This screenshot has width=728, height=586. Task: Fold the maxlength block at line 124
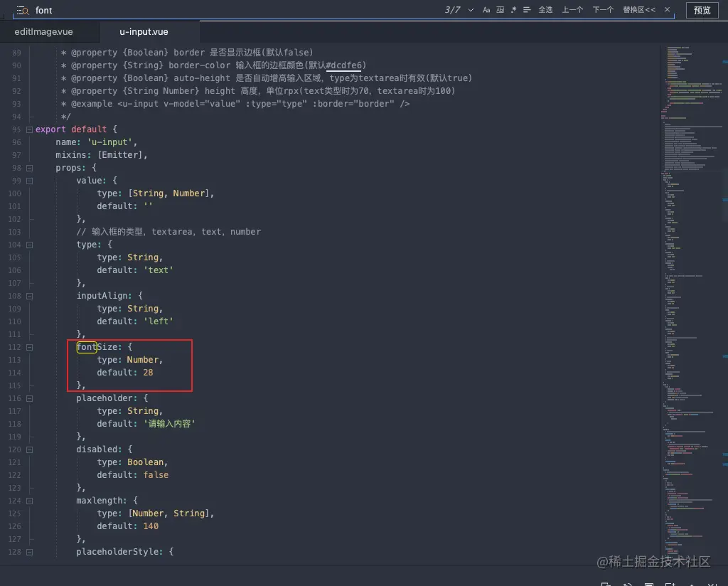tap(29, 501)
